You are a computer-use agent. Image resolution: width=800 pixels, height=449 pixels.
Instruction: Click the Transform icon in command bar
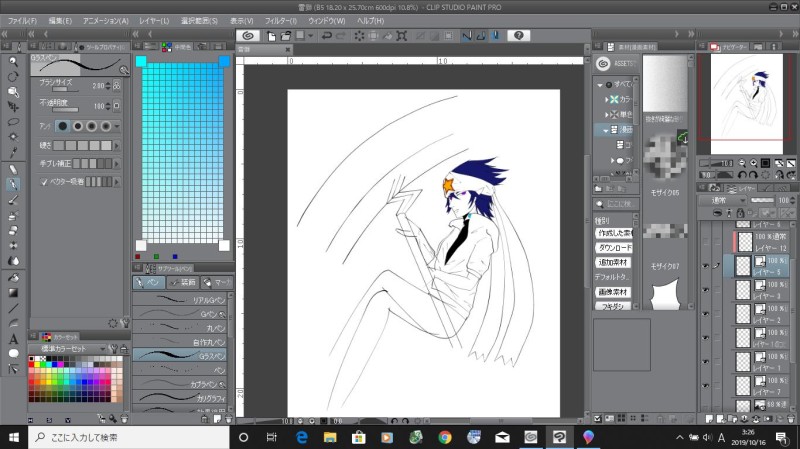pos(402,36)
